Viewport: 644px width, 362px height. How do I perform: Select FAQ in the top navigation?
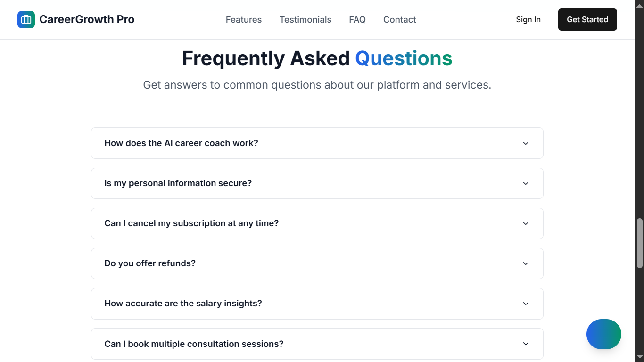357,20
